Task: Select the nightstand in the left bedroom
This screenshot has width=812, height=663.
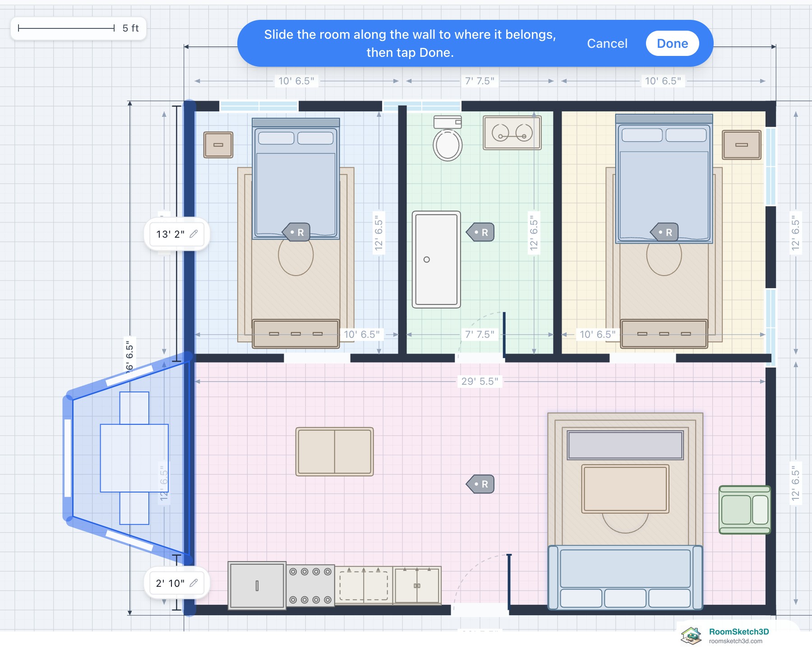Action: (x=218, y=145)
